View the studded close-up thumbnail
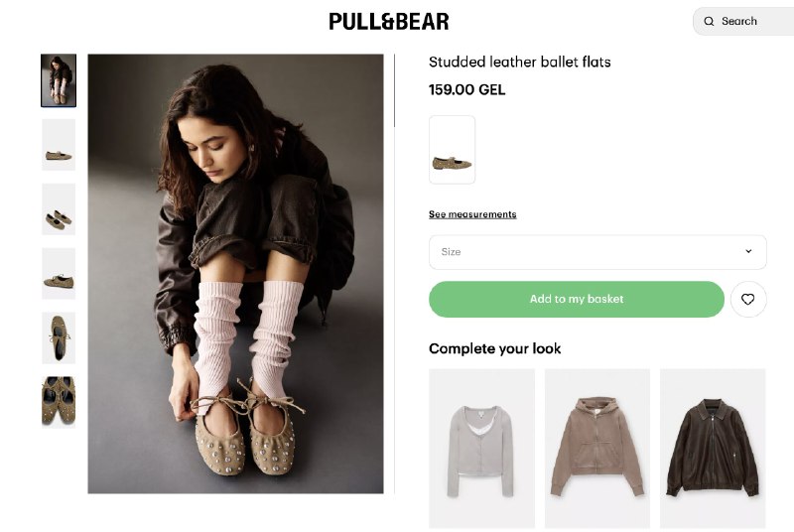 point(59,402)
